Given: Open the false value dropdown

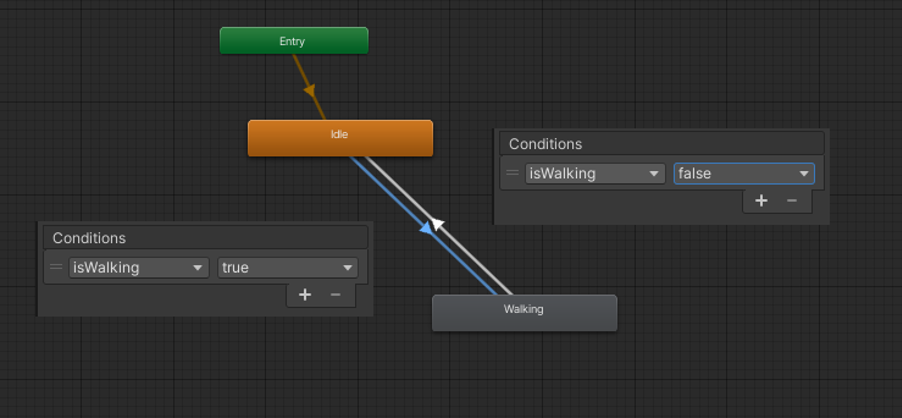Looking at the screenshot, I should 744,173.
